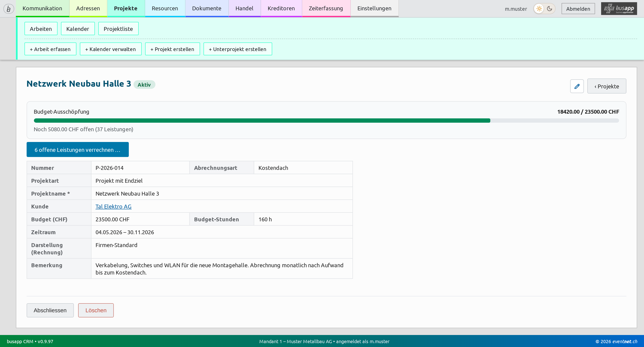
Task: Click the 'Firmen-Standard' Darstellung value
Action: click(117, 245)
